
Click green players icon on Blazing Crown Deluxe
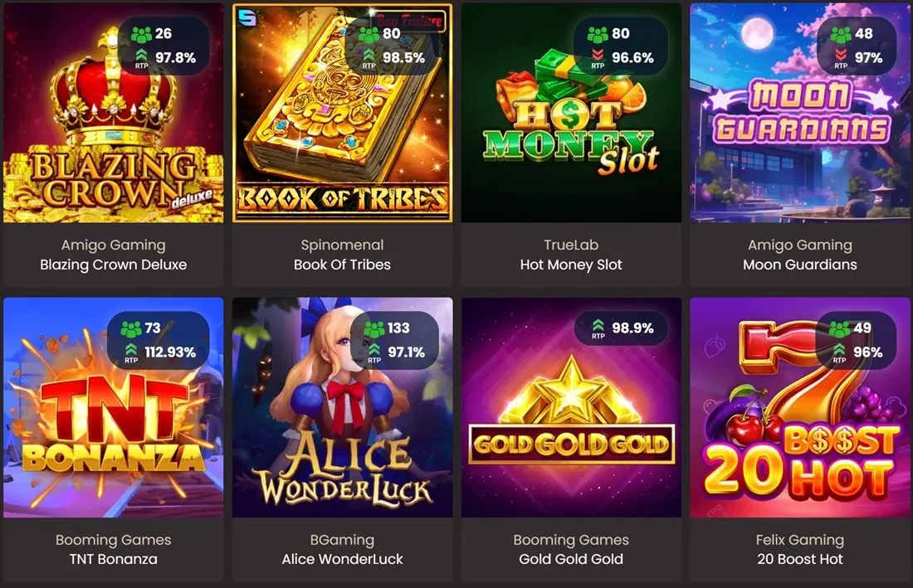(x=141, y=34)
